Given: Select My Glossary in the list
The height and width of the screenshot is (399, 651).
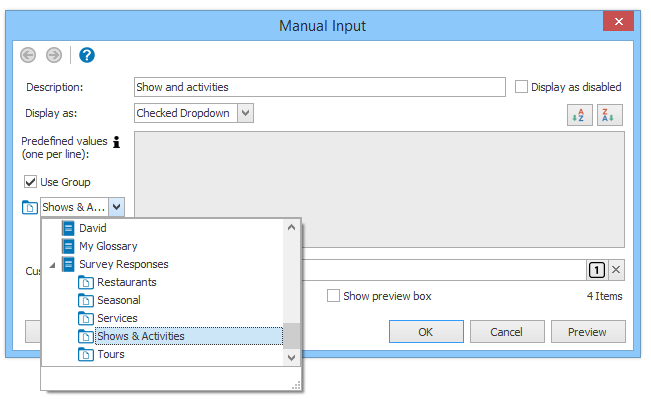Looking at the screenshot, I should tap(108, 246).
